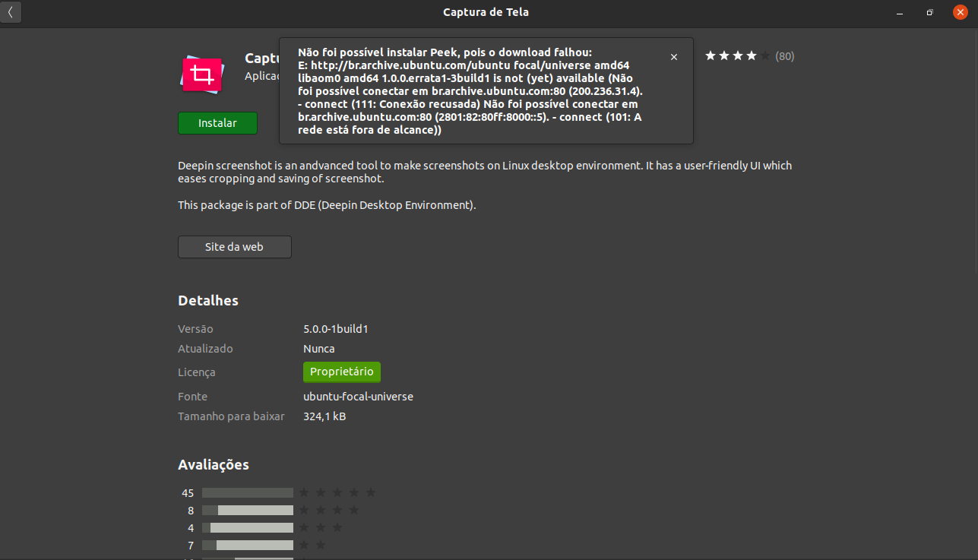The width and height of the screenshot is (978, 560).
Task: Open Site da web link button
Action: click(x=234, y=247)
